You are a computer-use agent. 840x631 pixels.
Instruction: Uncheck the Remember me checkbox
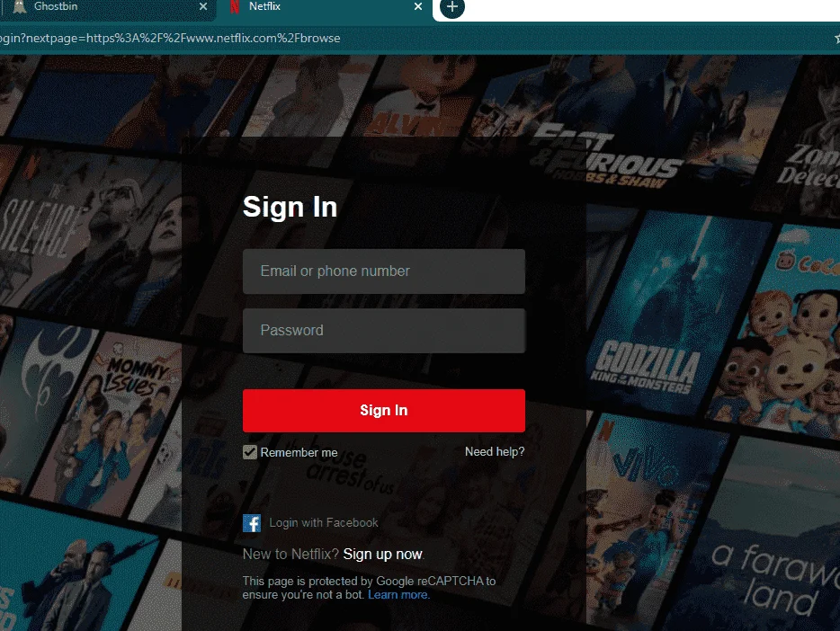250,452
